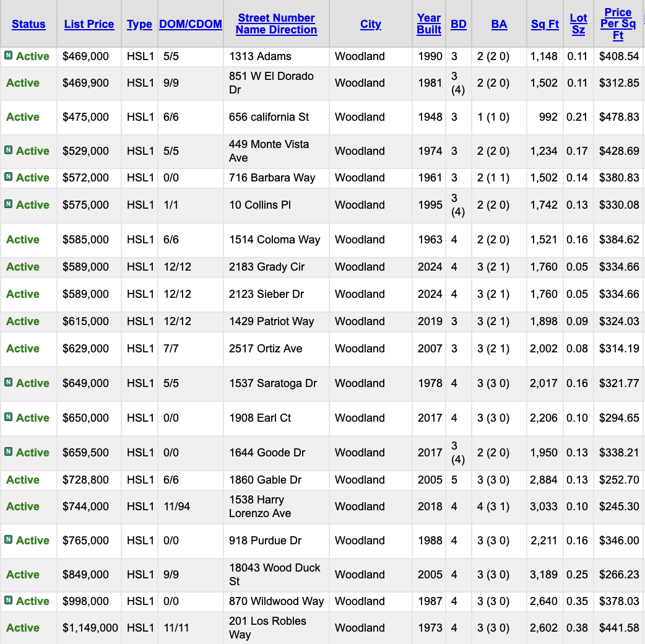
Task: Click the New listing icon for 10 Collins Pl
Action: tap(8, 204)
